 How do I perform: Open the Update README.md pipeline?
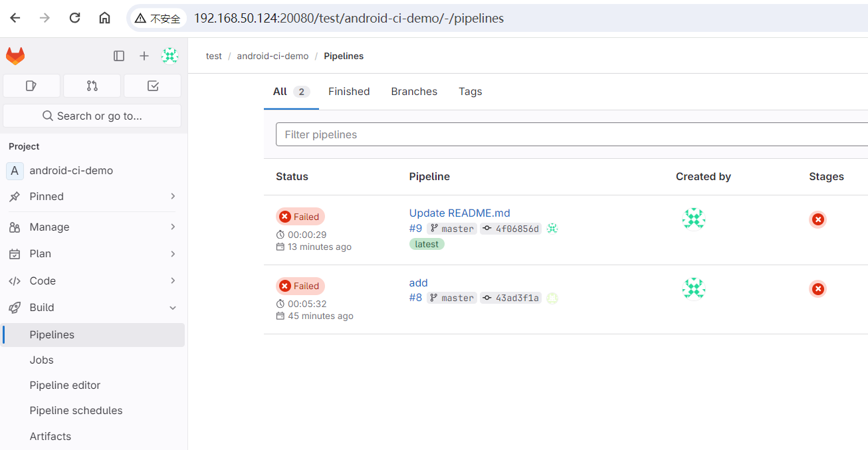point(459,213)
